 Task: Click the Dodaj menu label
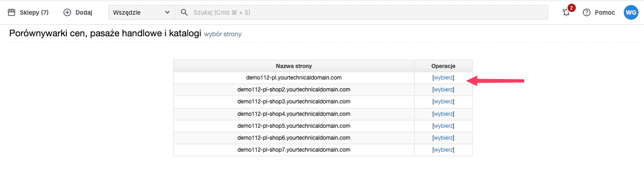(x=84, y=12)
